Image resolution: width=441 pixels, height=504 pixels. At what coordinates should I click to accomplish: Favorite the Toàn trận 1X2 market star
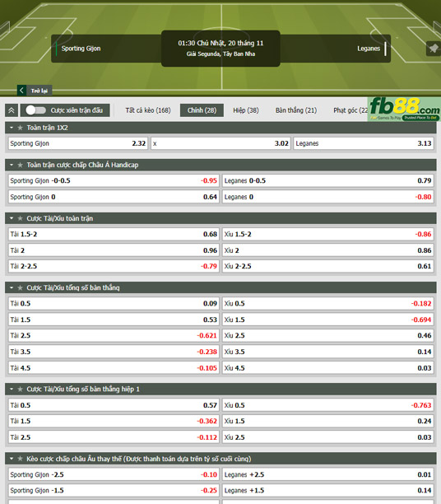pyautogui.click(x=21, y=128)
